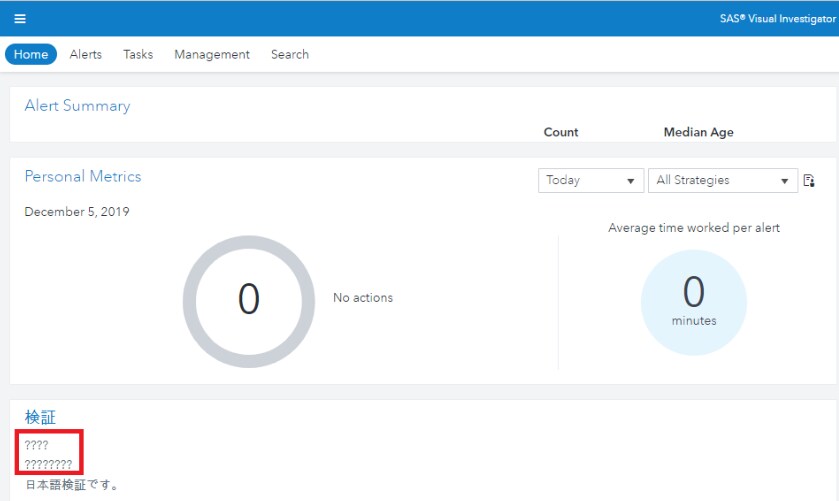This screenshot has width=839, height=501.
Task: Click the Personal Metrics heading
Action: [x=83, y=176]
